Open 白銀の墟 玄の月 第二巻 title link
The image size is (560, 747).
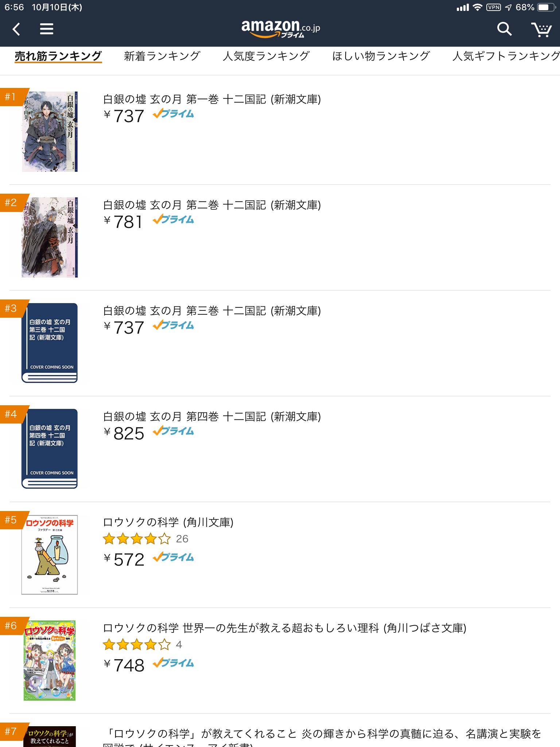(x=212, y=205)
